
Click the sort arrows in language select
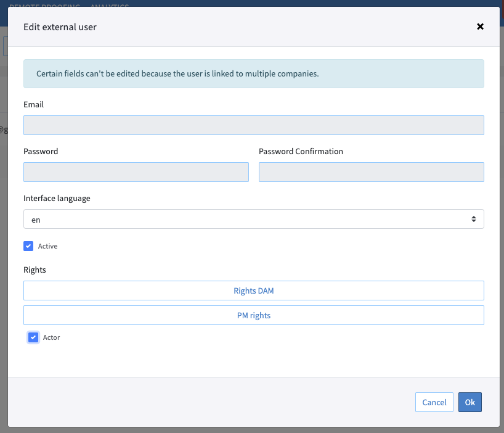point(473,219)
